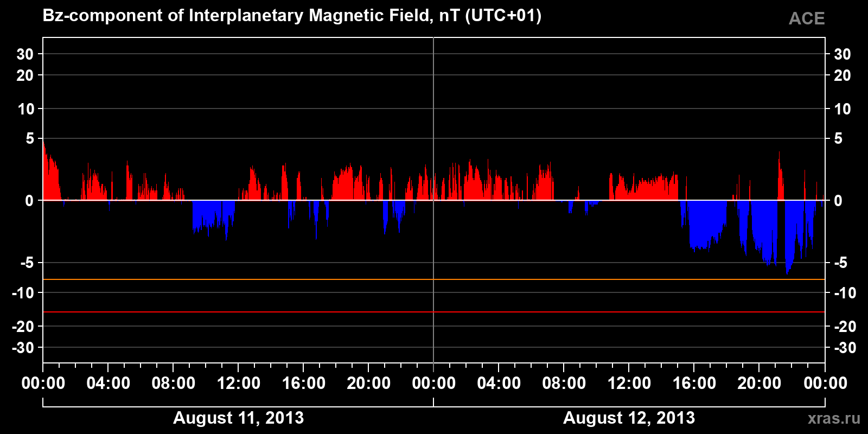The image size is (868, 434).
Task: Click the '-20' label on the left axis
Action: pyautogui.click(x=23, y=327)
